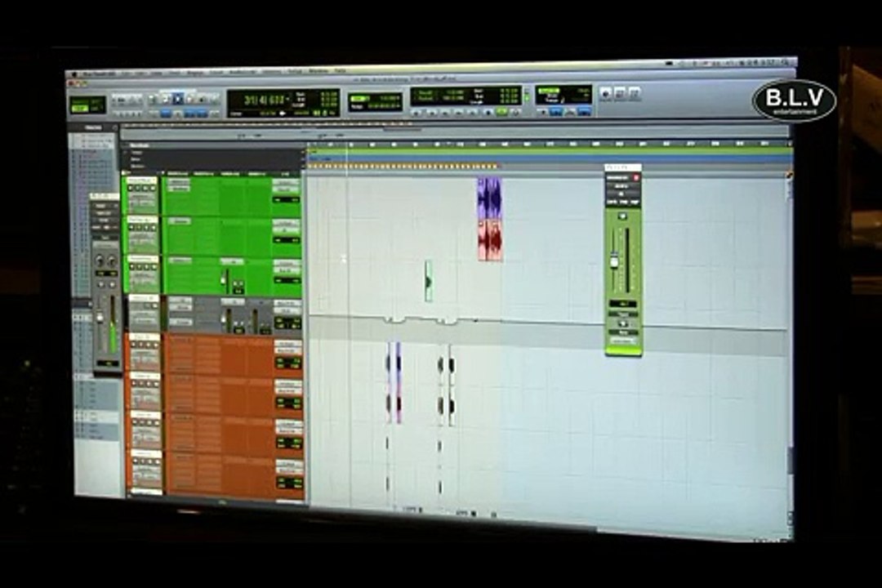Viewport: 882px width, 588px height.
Task: Click the Record button in the toolbar transport
Action: pyautogui.click(x=515, y=113)
